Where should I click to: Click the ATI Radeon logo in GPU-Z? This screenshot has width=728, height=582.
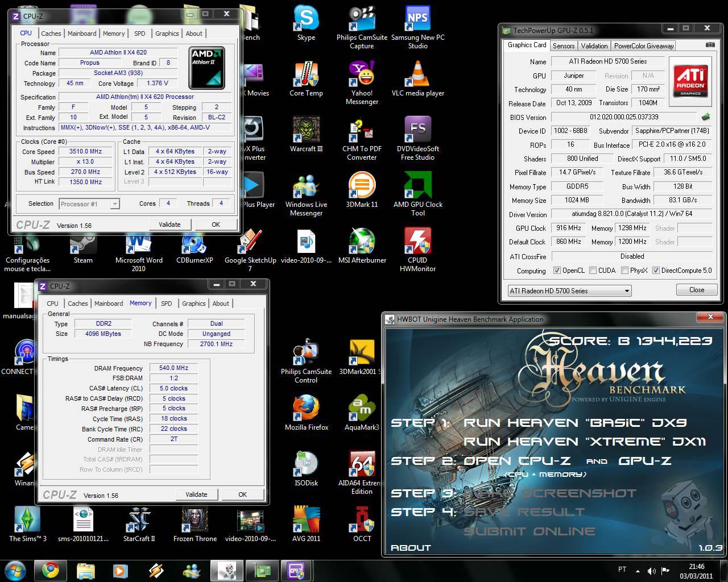point(690,81)
